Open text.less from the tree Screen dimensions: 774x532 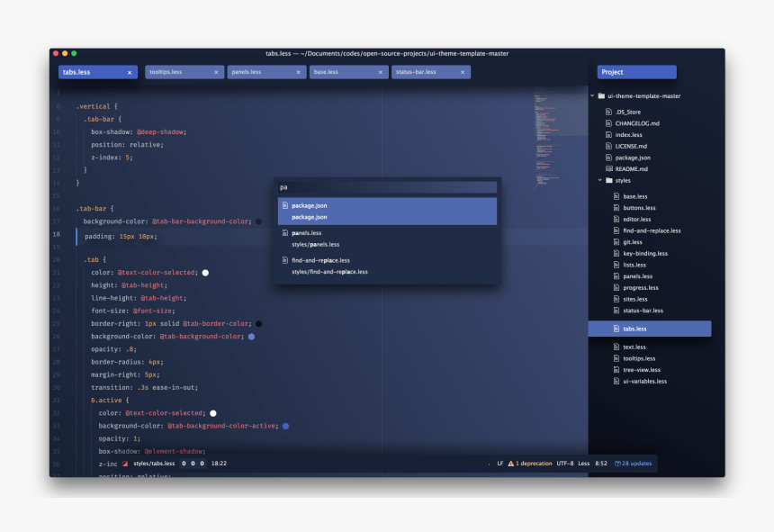point(634,347)
